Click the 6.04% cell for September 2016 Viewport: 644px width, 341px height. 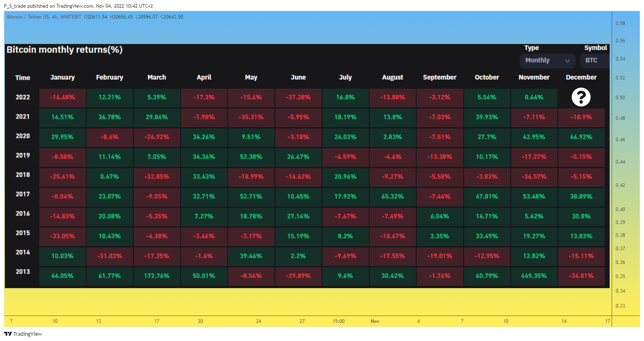coord(440,216)
